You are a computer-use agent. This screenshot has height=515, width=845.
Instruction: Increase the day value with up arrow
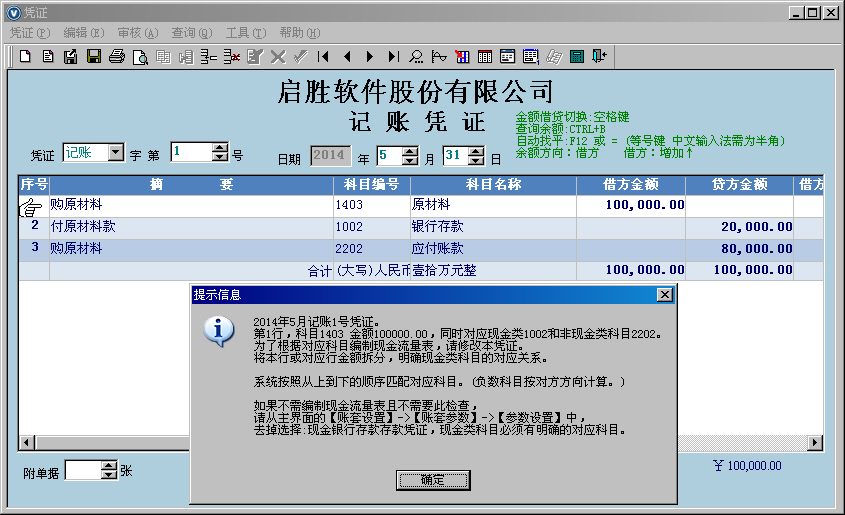point(476,151)
